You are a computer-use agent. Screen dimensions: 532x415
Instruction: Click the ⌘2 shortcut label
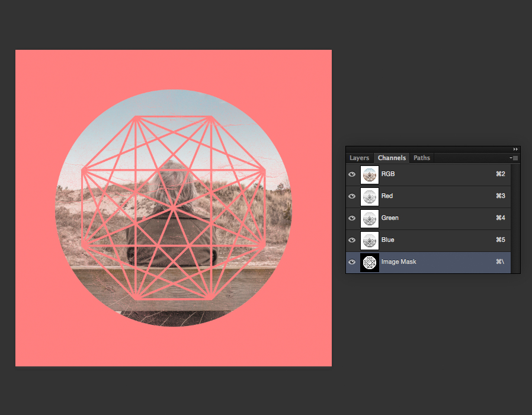pos(501,174)
